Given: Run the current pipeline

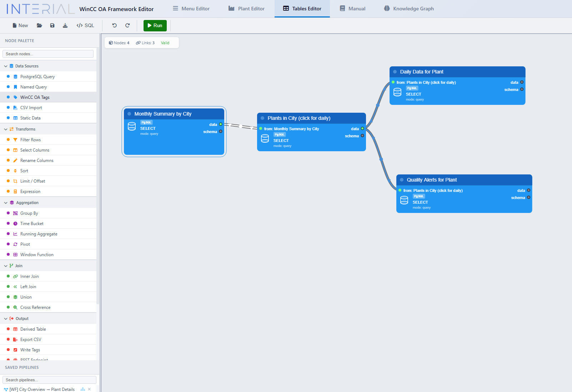Looking at the screenshot, I should (155, 25).
